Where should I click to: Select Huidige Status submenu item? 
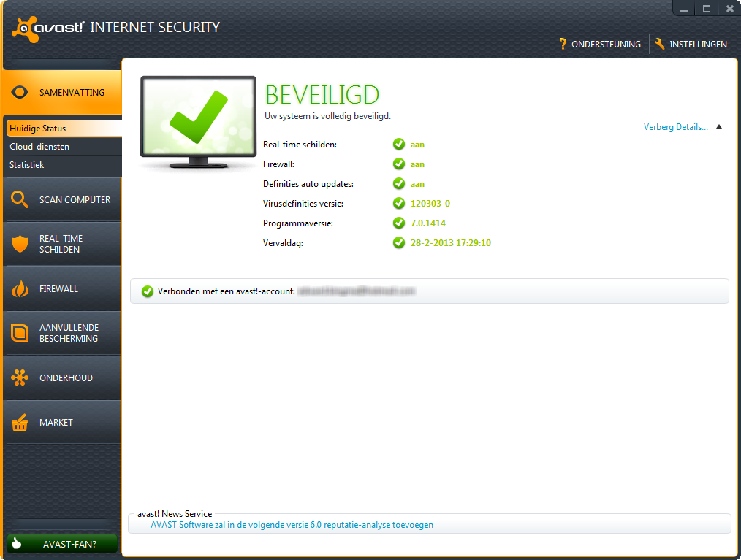click(64, 128)
